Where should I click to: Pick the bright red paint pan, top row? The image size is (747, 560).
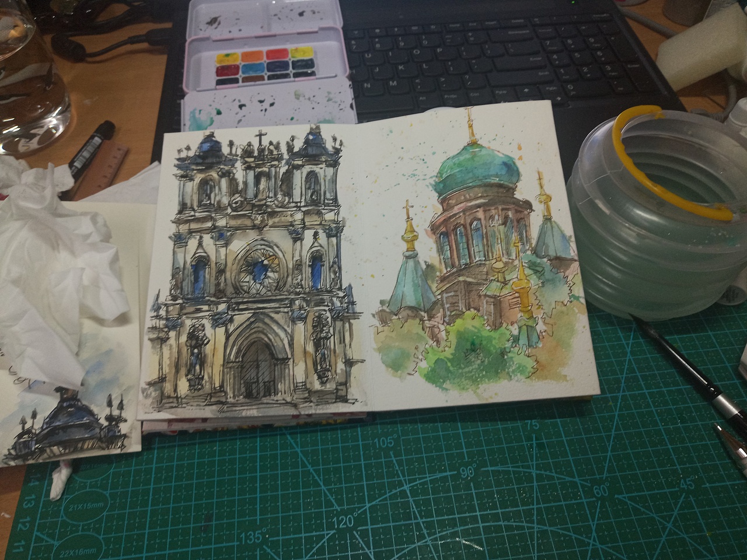pyautogui.click(x=277, y=54)
